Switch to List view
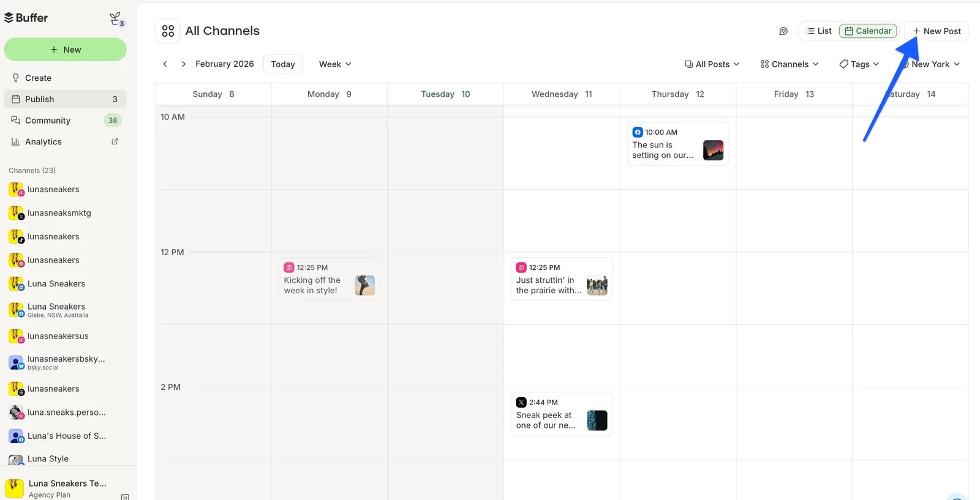Viewport: 980px width, 500px height. coord(818,31)
